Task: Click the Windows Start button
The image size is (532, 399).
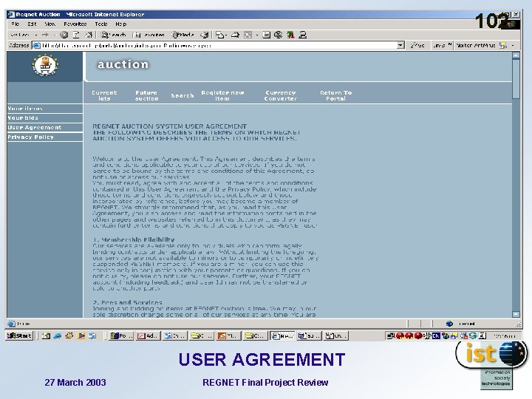Action: [19, 335]
